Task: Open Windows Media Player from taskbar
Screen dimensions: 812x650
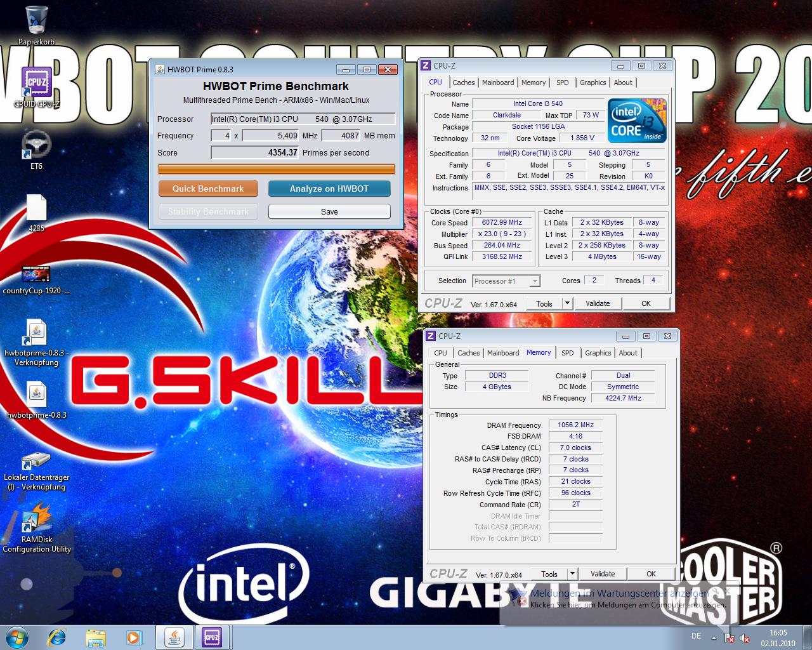Action: pyautogui.click(x=134, y=637)
